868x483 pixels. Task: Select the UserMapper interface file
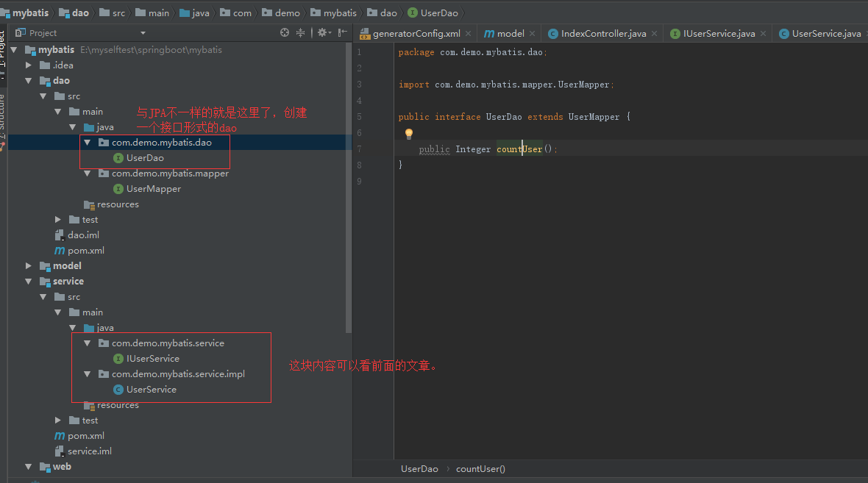pos(147,189)
